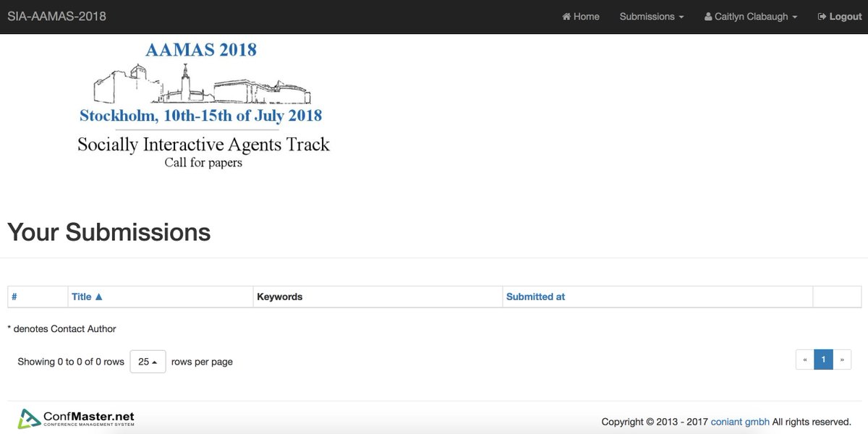The height and width of the screenshot is (434, 868).
Task: Open the Submissions dropdown menu
Action: click(652, 17)
